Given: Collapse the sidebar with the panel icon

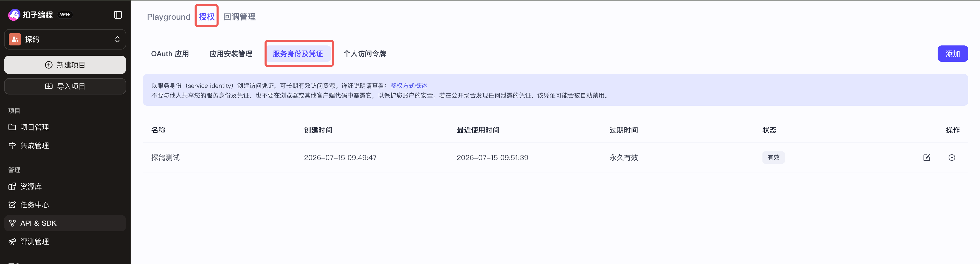Looking at the screenshot, I should click(x=118, y=15).
